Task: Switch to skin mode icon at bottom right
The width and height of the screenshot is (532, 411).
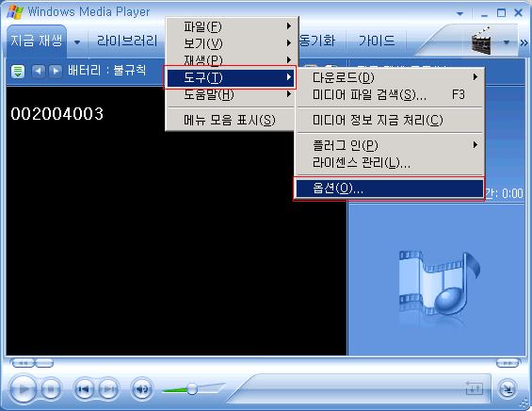Action: pyautogui.click(x=507, y=389)
